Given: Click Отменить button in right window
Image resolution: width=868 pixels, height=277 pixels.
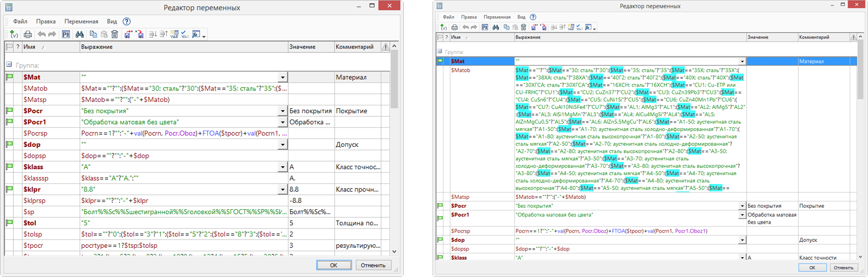Looking at the screenshot, I should click(843, 267).
